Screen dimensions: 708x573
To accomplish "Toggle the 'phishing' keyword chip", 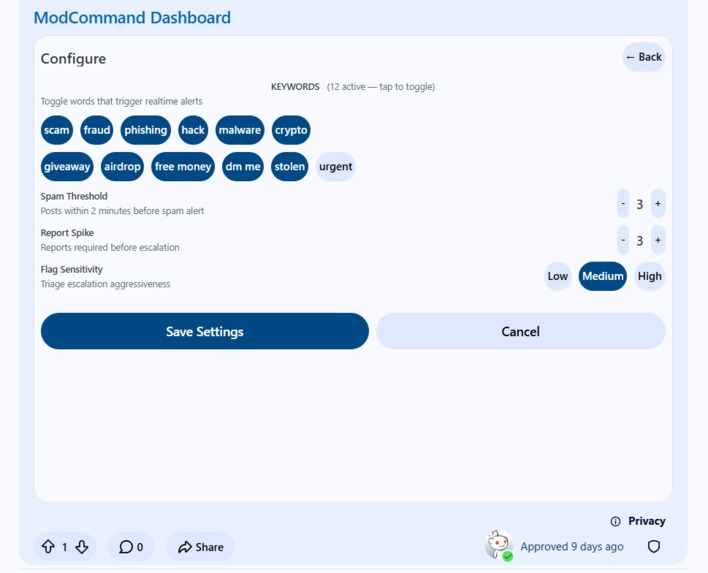I will point(145,130).
